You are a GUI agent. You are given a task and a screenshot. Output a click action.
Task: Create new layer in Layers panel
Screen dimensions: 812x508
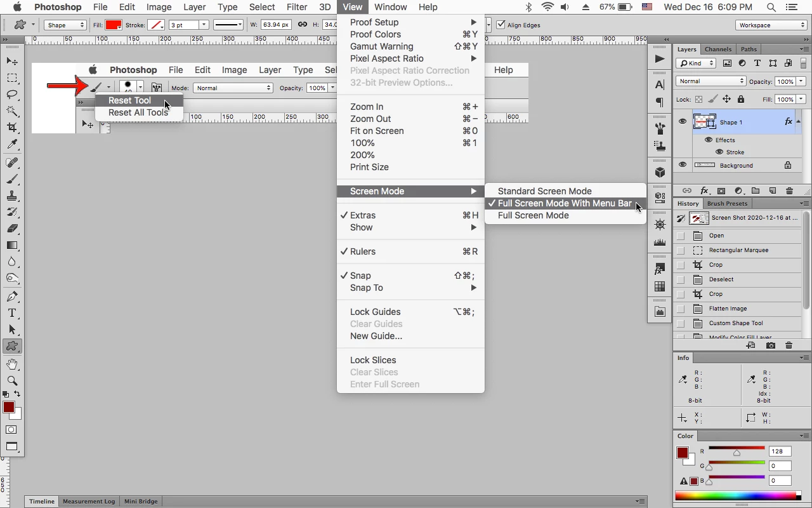773,190
